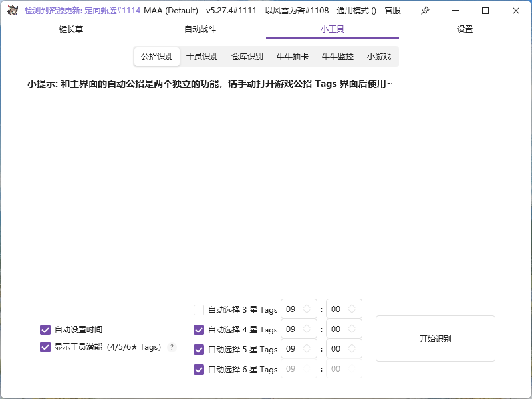Disable 显示干员潜能 (4/5/6★ Tags)
532x399 pixels.
point(45,346)
